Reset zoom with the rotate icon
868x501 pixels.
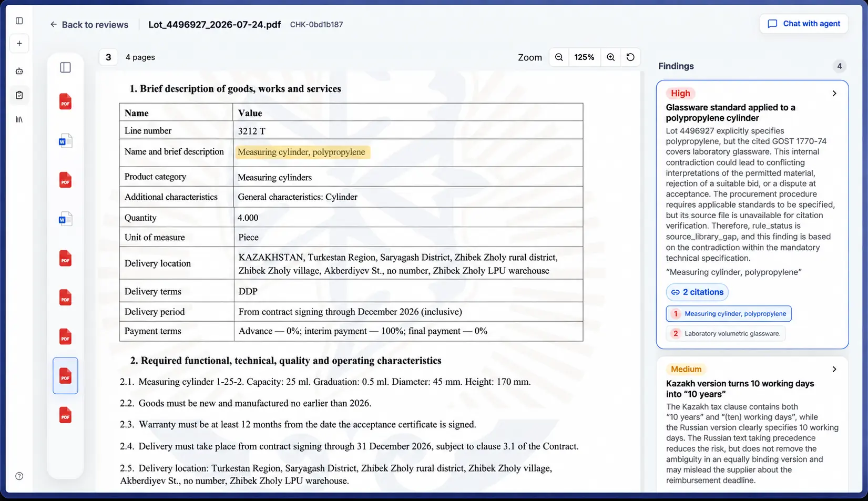click(x=630, y=57)
